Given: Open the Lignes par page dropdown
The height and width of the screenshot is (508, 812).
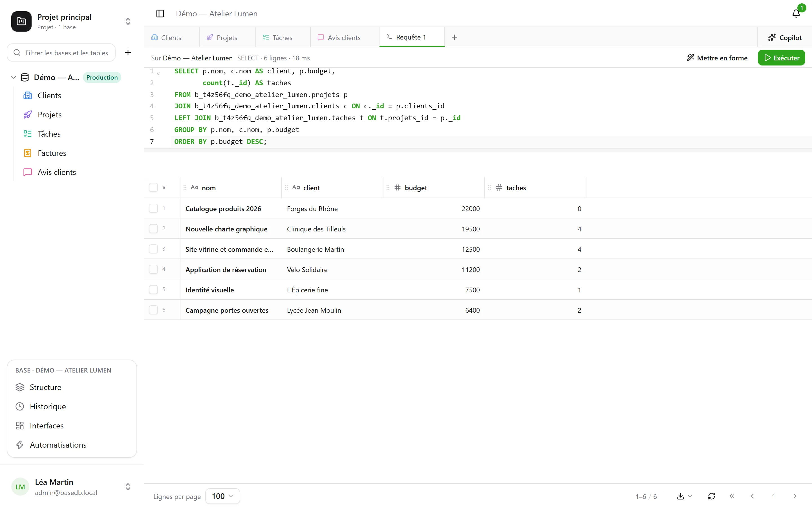Looking at the screenshot, I should [222, 496].
